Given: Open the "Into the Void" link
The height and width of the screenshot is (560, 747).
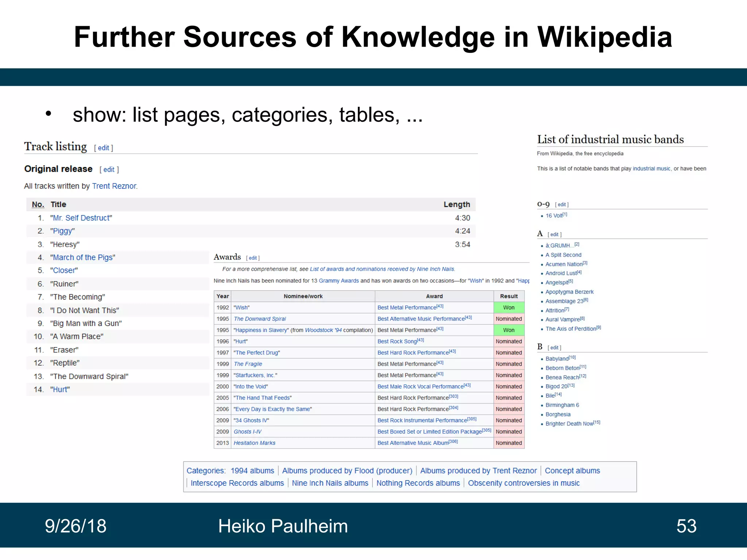Looking at the screenshot, I should click(x=251, y=387).
